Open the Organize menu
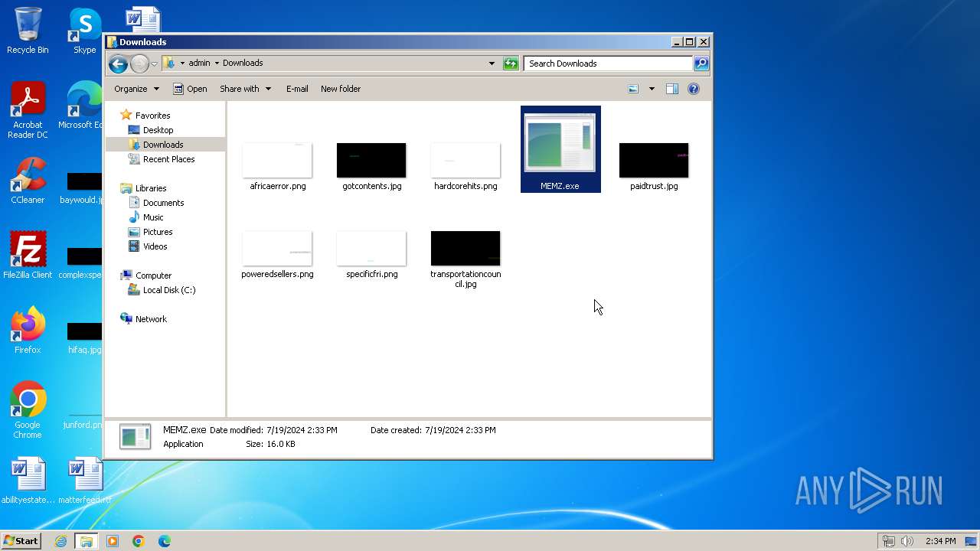This screenshot has height=551, width=980. tap(136, 89)
